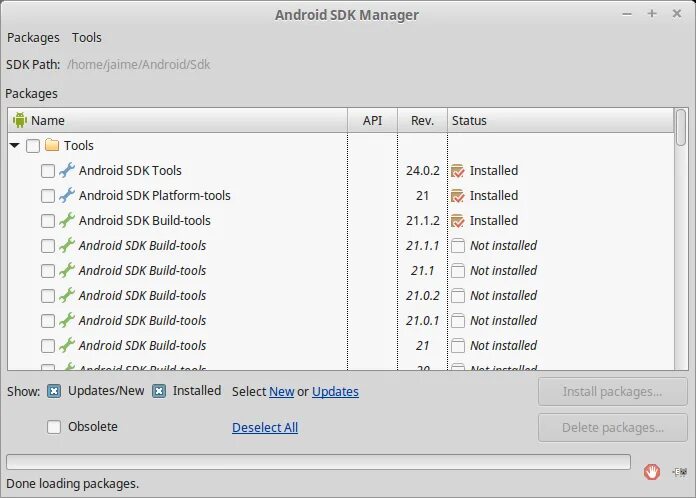The height and width of the screenshot is (498, 696).
Task: Click the Android robot icon in Name header
Action: (20, 120)
